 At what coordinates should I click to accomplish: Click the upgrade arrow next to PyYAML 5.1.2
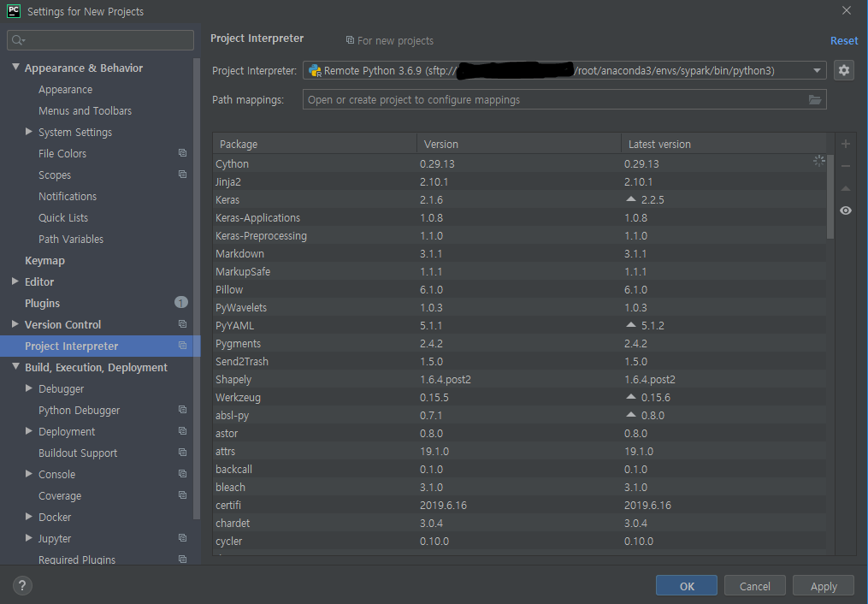[x=630, y=324]
